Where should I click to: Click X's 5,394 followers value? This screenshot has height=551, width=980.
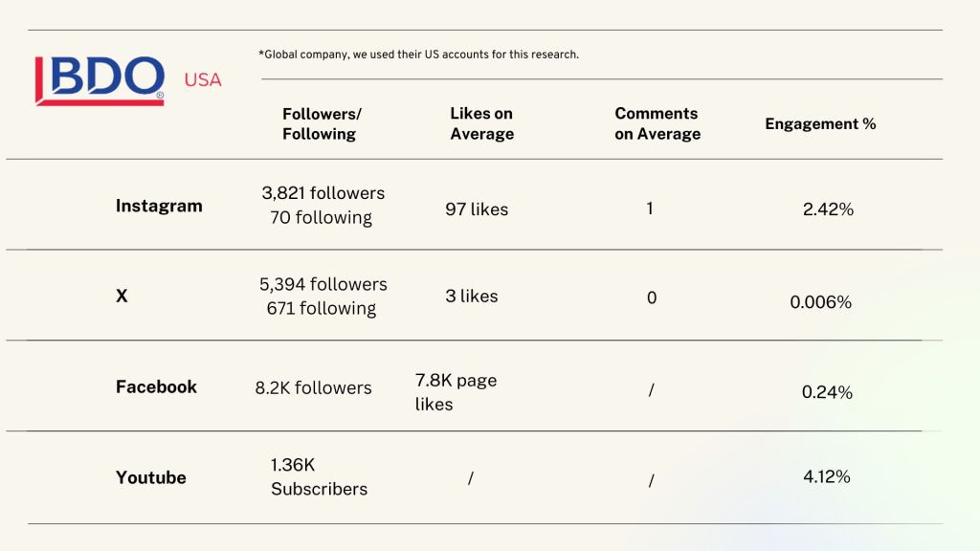point(323,284)
